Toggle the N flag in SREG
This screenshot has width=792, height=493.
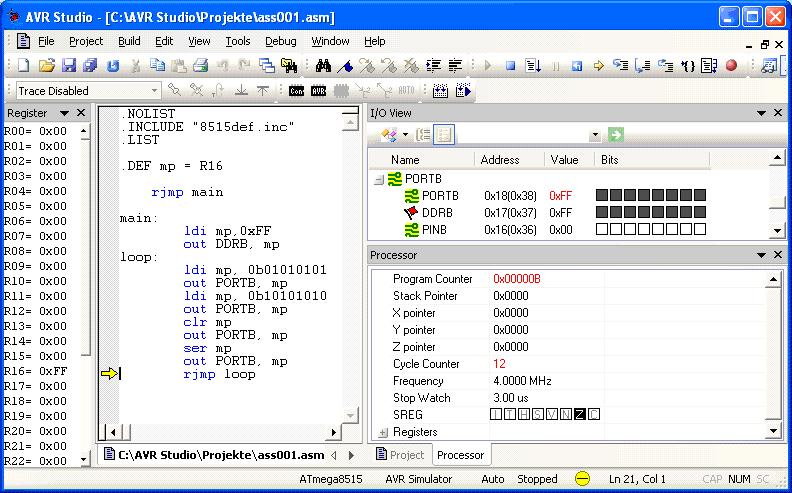pos(566,415)
